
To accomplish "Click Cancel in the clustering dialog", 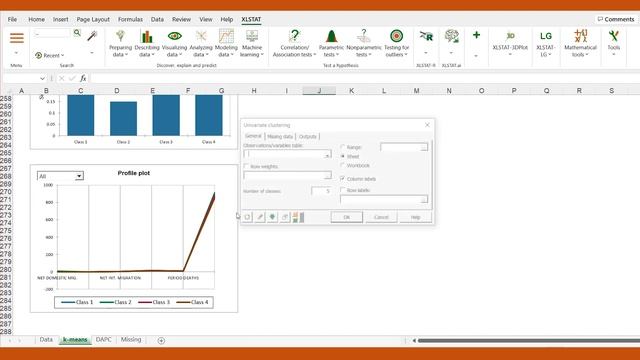I will point(381,217).
